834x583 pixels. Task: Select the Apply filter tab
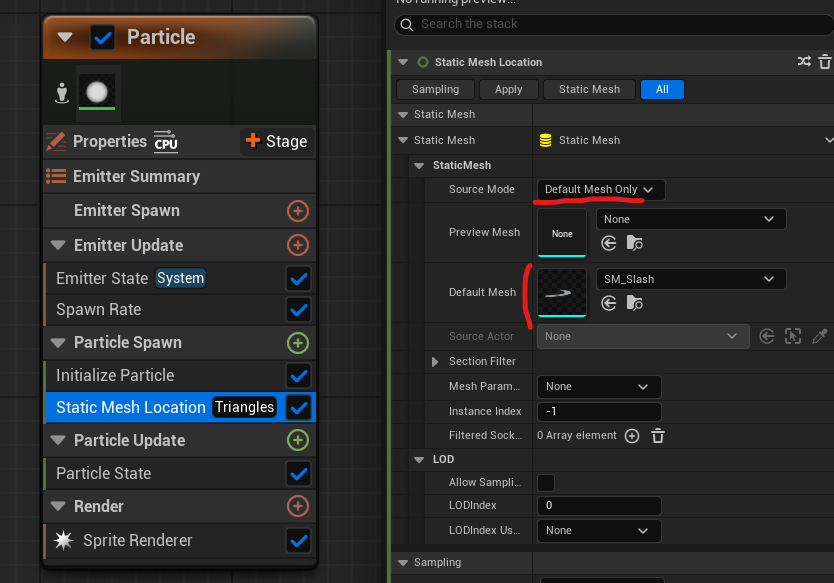[508, 89]
